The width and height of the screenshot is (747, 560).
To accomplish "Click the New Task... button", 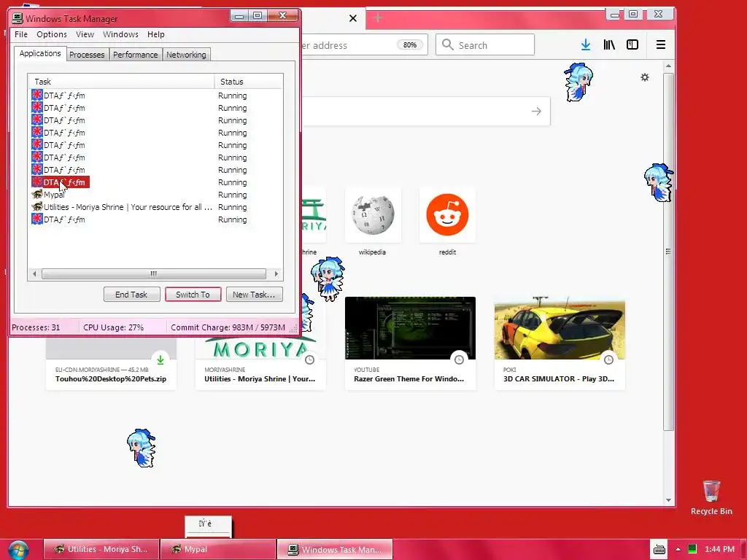I will pos(254,295).
